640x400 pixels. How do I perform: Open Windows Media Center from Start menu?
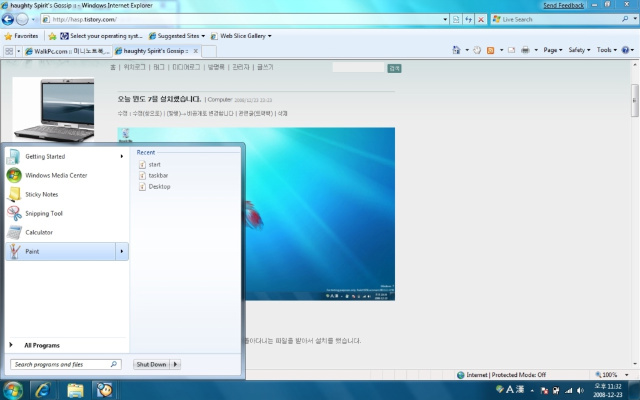67,176
